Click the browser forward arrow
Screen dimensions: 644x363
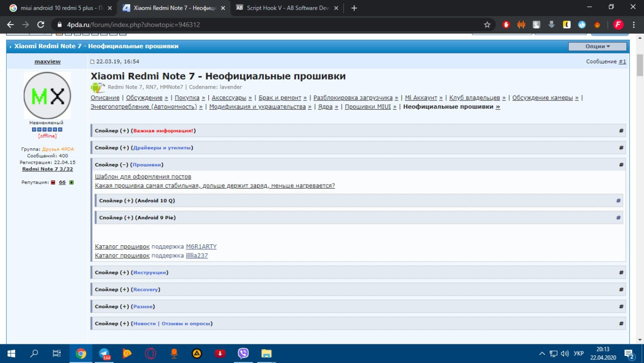(26, 24)
